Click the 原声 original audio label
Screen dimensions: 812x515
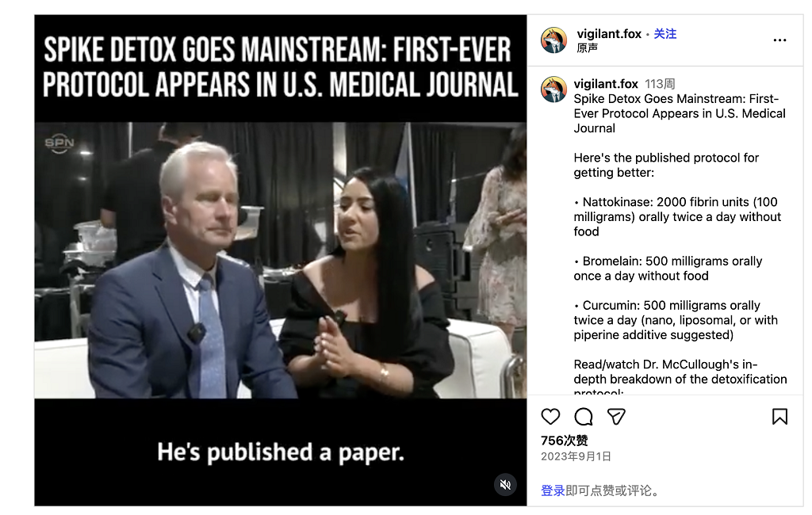(588, 48)
